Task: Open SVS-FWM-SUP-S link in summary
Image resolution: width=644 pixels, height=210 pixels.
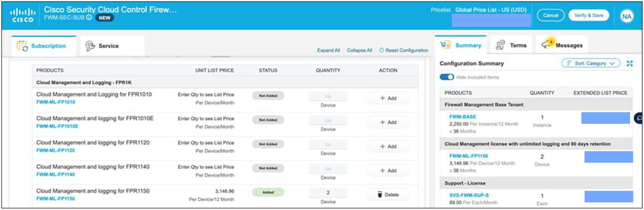Action: 469,195
